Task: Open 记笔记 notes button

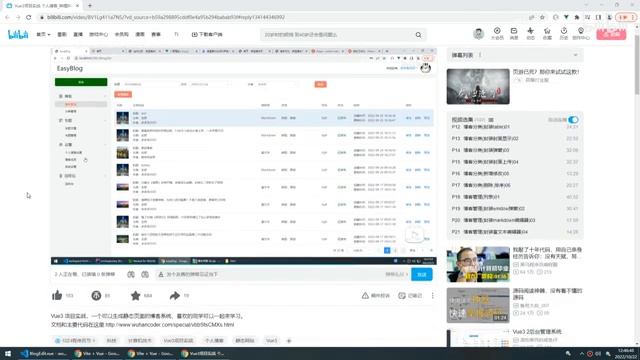Action: coord(410,296)
